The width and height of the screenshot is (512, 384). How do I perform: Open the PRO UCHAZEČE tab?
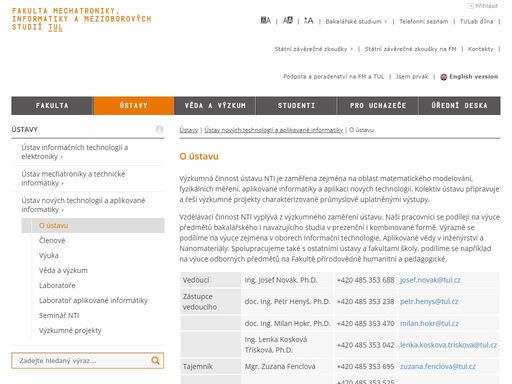[x=378, y=106]
